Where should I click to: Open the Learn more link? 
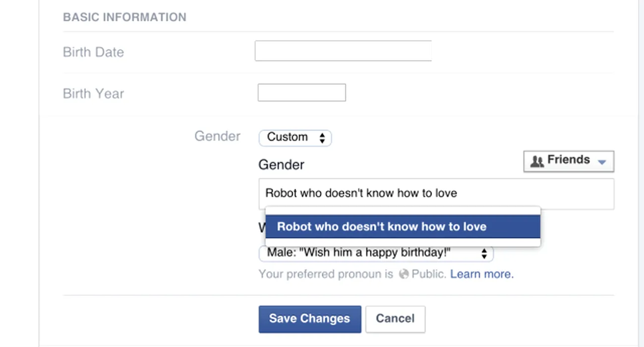click(x=481, y=274)
